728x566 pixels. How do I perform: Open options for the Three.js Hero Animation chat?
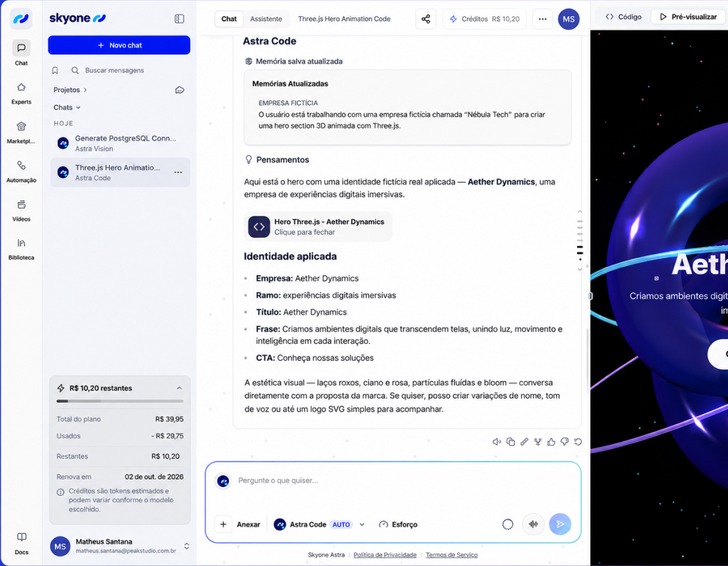[x=178, y=172]
